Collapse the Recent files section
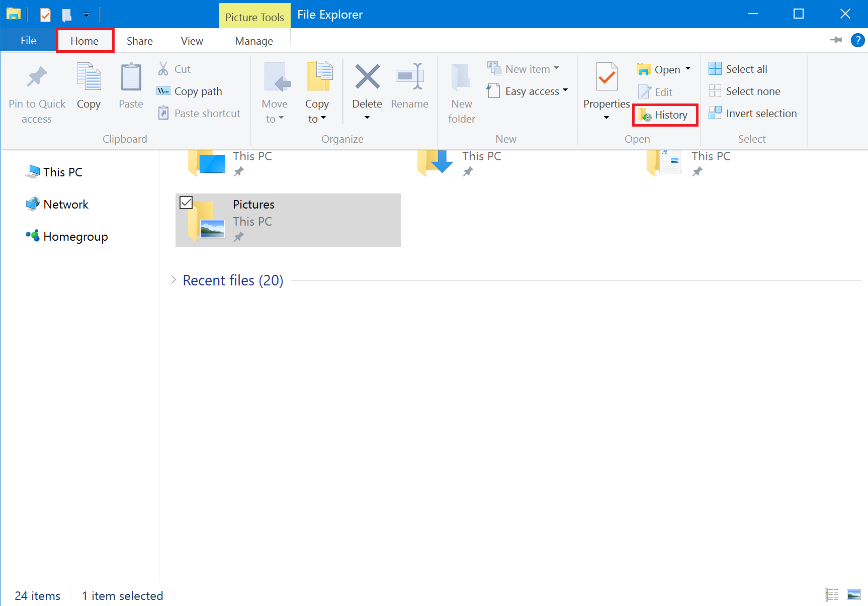Image resolution: width=868 pixels, height=606 pixels. point(173,279)
